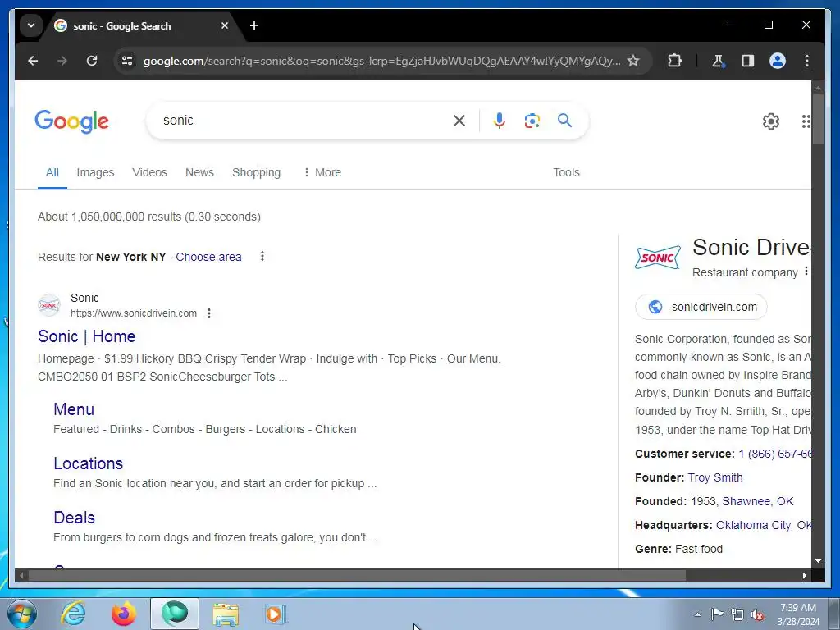Open the Menu sitelink
The image size is (840, 630).
coord(74,409)
